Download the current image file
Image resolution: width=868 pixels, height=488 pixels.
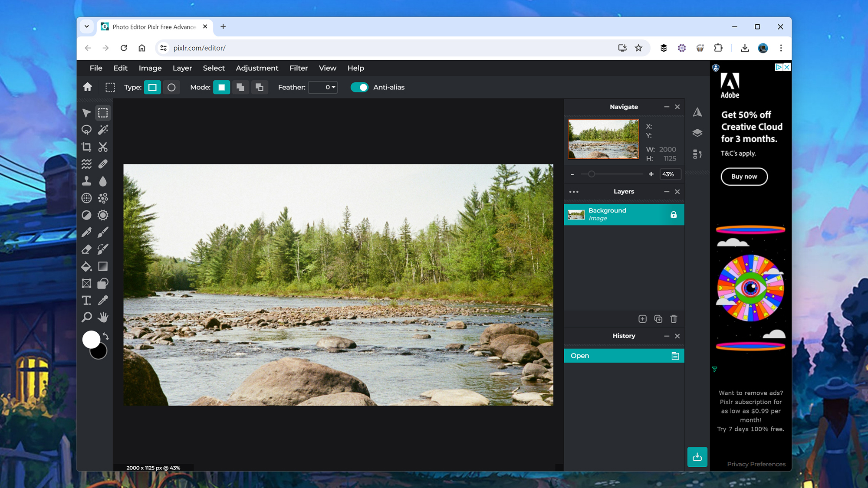697,456
